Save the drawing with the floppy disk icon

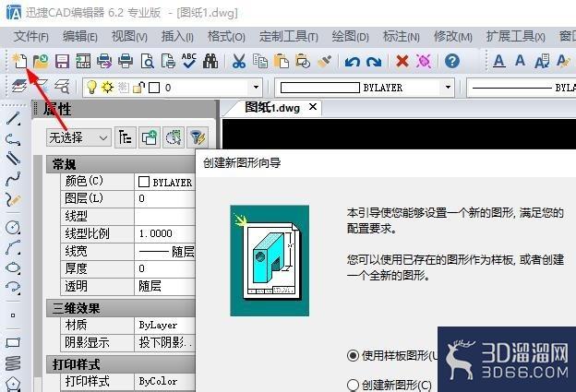tap(62, 61)
